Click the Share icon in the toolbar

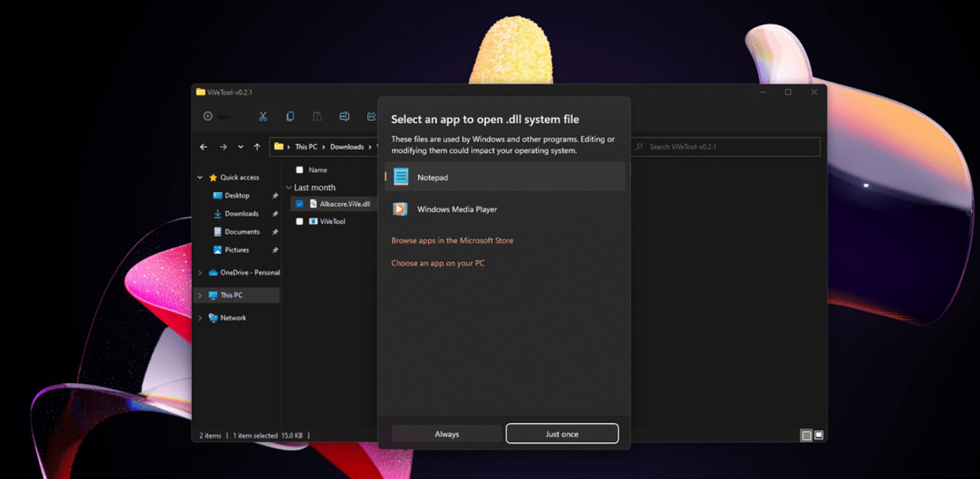(372, 116)
